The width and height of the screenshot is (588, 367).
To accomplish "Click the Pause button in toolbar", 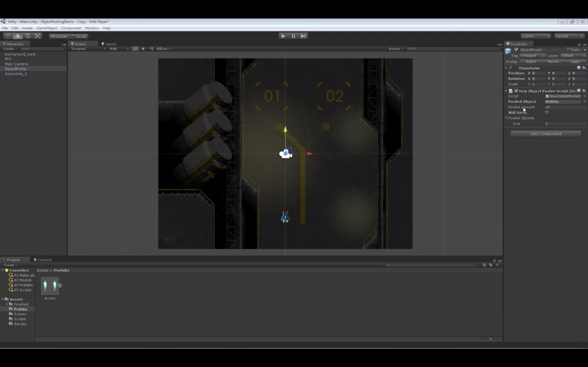I will click(293, 35).
